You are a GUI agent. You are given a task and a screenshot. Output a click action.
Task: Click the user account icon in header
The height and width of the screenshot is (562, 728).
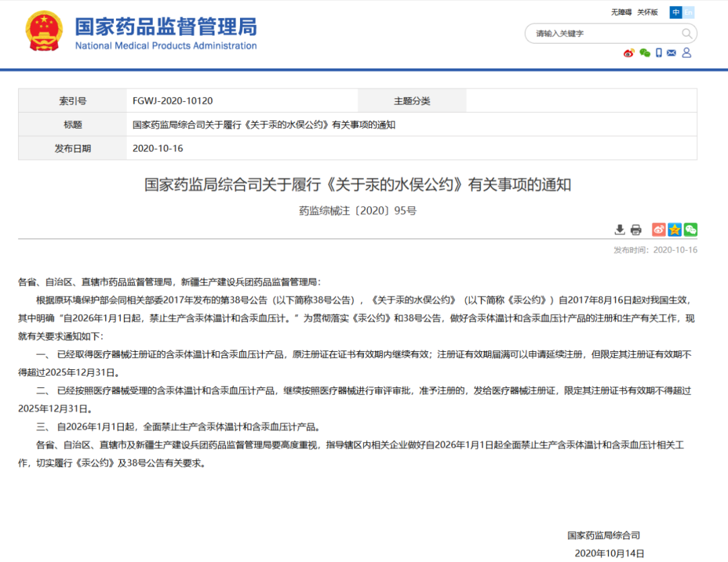point(687,53)
